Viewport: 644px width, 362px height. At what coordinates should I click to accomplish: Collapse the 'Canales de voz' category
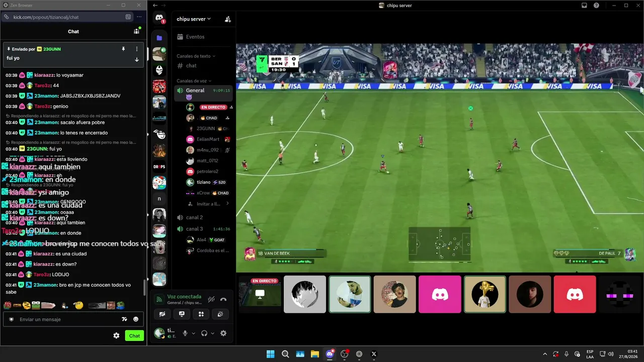(x=194, y=81)
